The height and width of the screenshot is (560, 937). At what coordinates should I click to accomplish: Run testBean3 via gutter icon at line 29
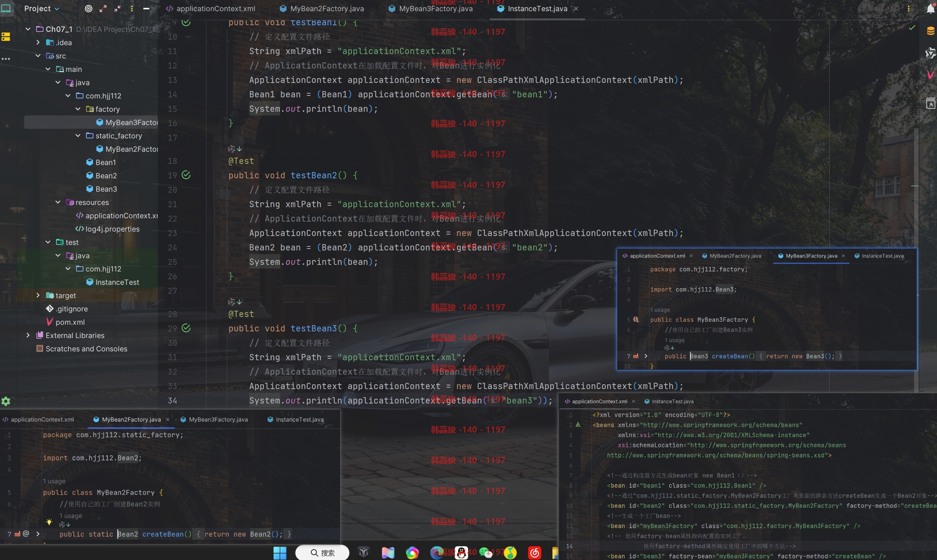pos(186,328)
